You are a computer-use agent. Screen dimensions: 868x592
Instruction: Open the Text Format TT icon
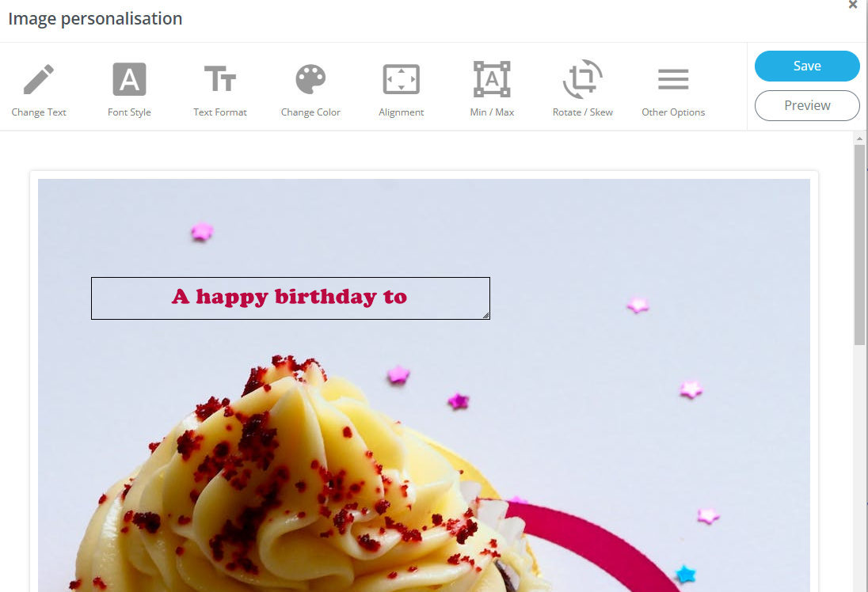[219, 79]
